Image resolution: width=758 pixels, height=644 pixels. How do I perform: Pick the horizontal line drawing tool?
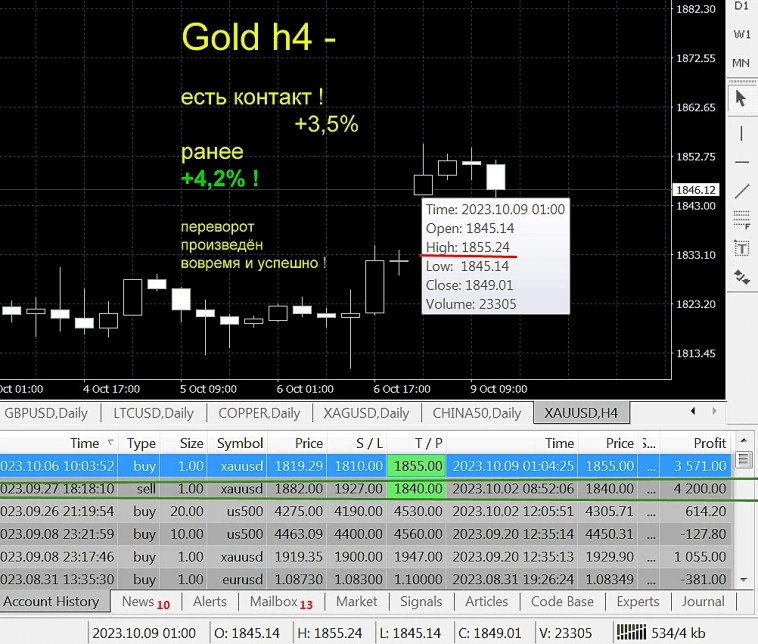tap(741, 162)
